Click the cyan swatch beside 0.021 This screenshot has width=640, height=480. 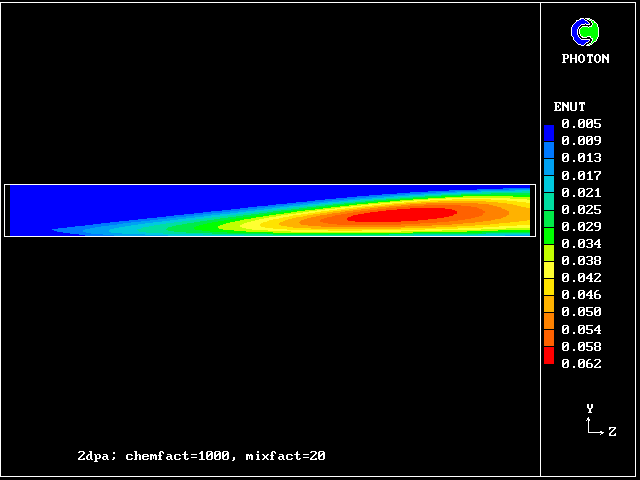point(549,192)
